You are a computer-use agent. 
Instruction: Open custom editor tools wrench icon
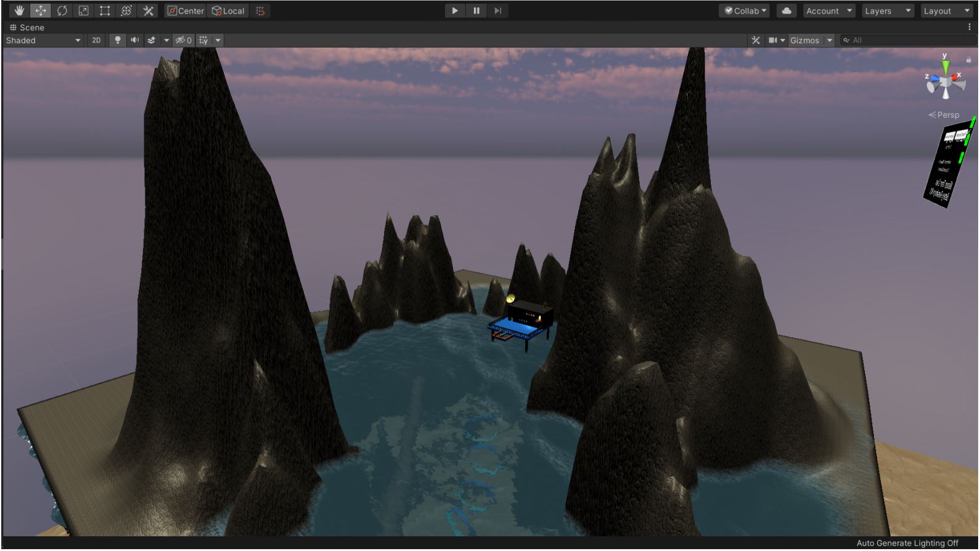pyautogui.click(x=149, y=10)
